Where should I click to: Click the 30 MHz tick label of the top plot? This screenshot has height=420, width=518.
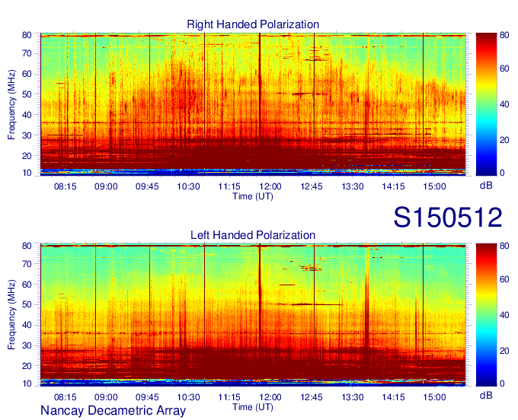pos(27,135)
